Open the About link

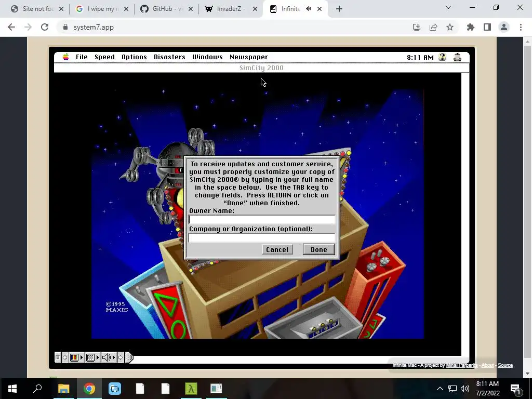pyautogui.click(x=487, y=365)
